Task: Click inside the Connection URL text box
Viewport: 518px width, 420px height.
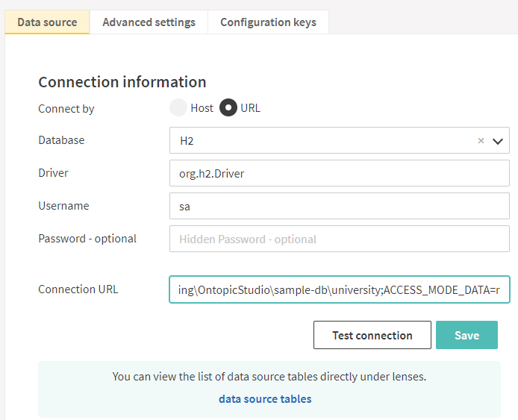Action: coord(339,289)
